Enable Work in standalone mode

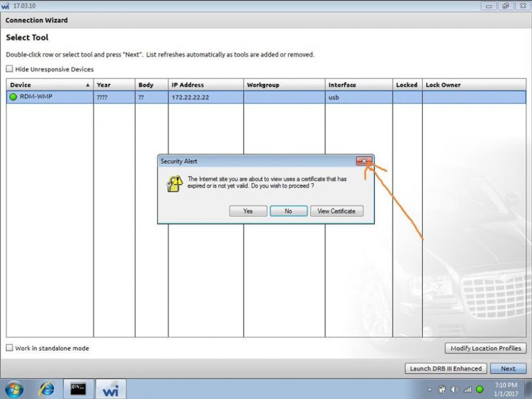pos(10,348)
